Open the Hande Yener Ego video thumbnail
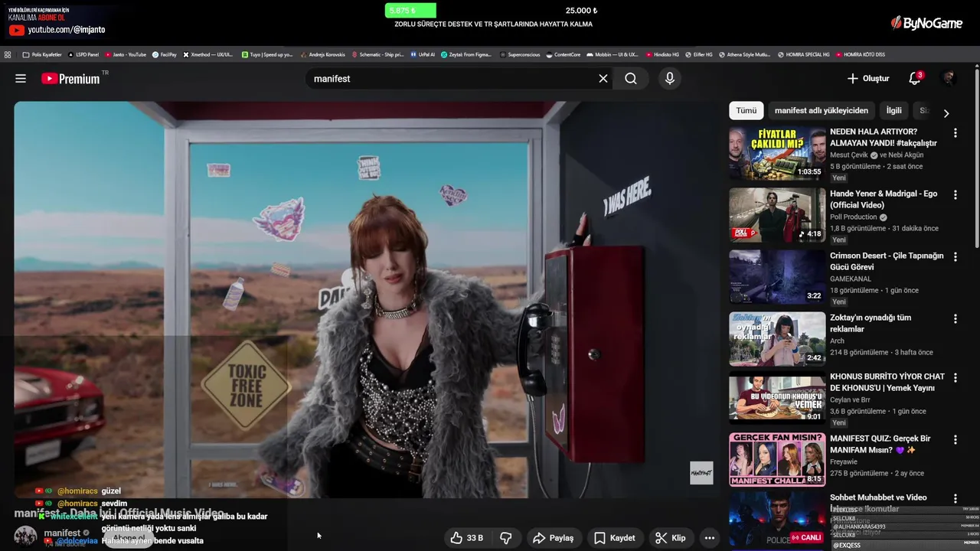This screenshot has width=980, height=551. click(777, 215)
